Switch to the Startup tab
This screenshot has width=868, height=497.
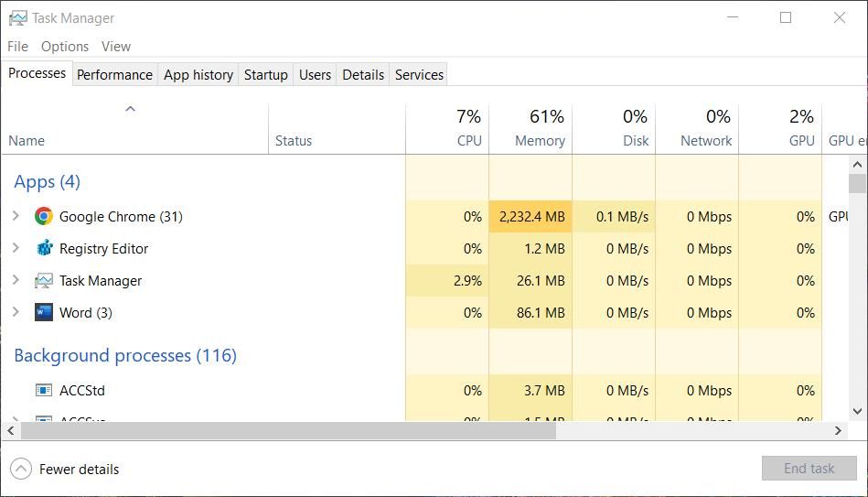(x=265, y=75)
